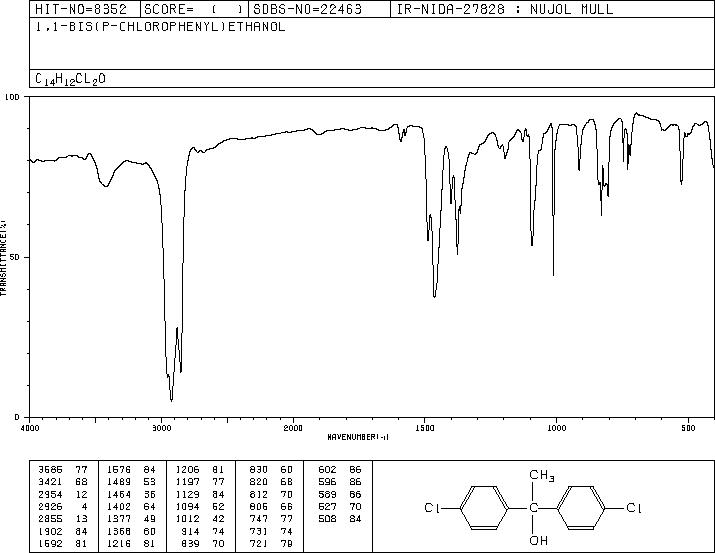Select the 806 peak table entry
715x553 pixels.
[x=271, y=506]
